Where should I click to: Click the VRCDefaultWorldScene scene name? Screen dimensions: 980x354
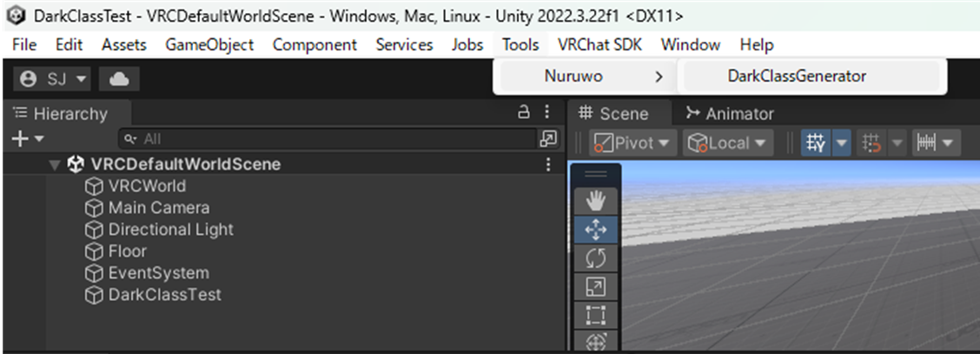click(x=186, y=164)
